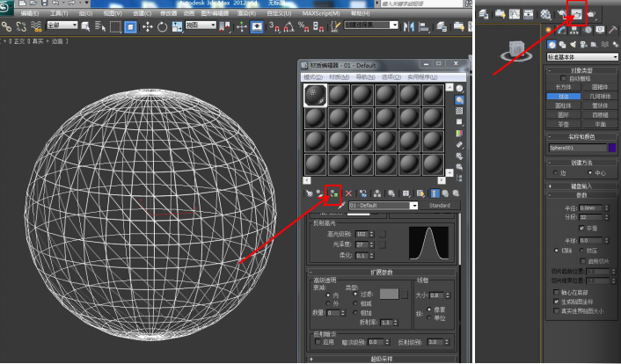Image resolution: width=621 pixels, height=364 pixels.
Task: Toggle 生成贴图坐标 checkbox
Action: 556,302
